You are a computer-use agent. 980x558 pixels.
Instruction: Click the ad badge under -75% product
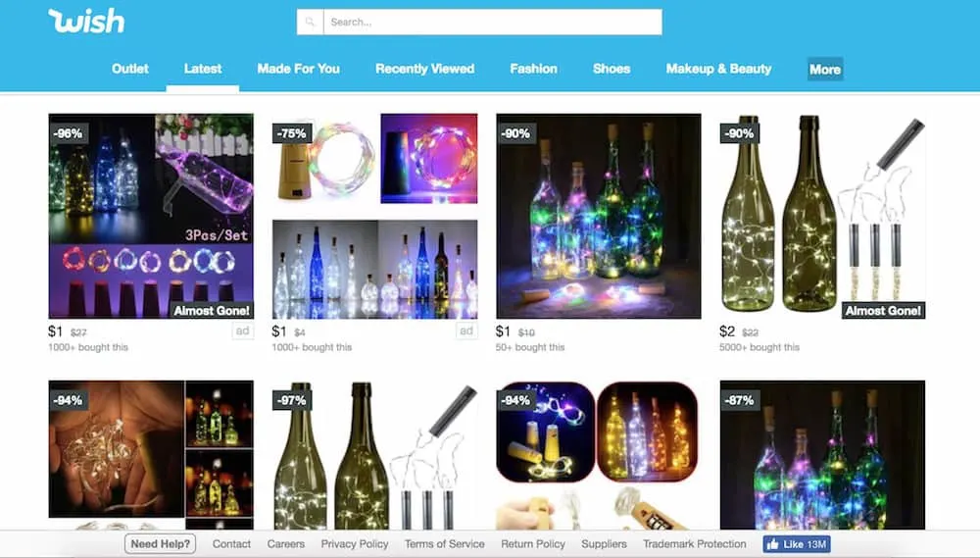[x=466, y=330]
